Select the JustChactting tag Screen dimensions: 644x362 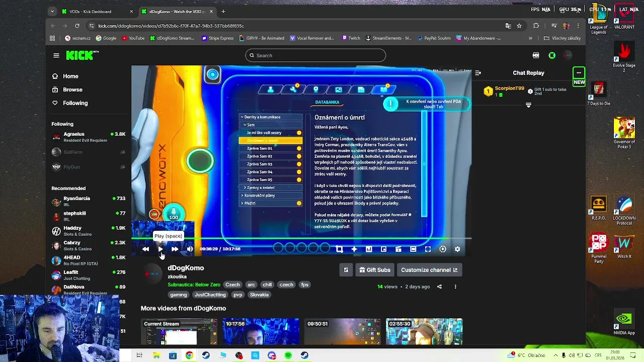tap(210, 295)
